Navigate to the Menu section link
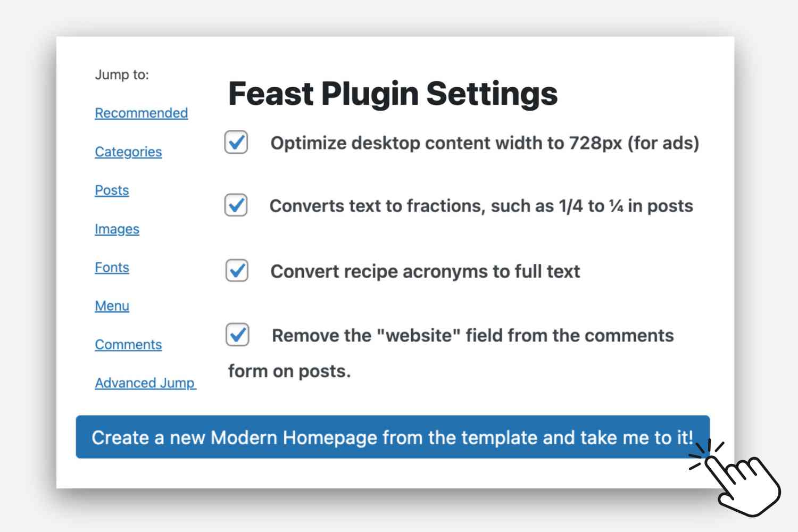Viewport: 798px width, 532px height. (x=112, y=306)
